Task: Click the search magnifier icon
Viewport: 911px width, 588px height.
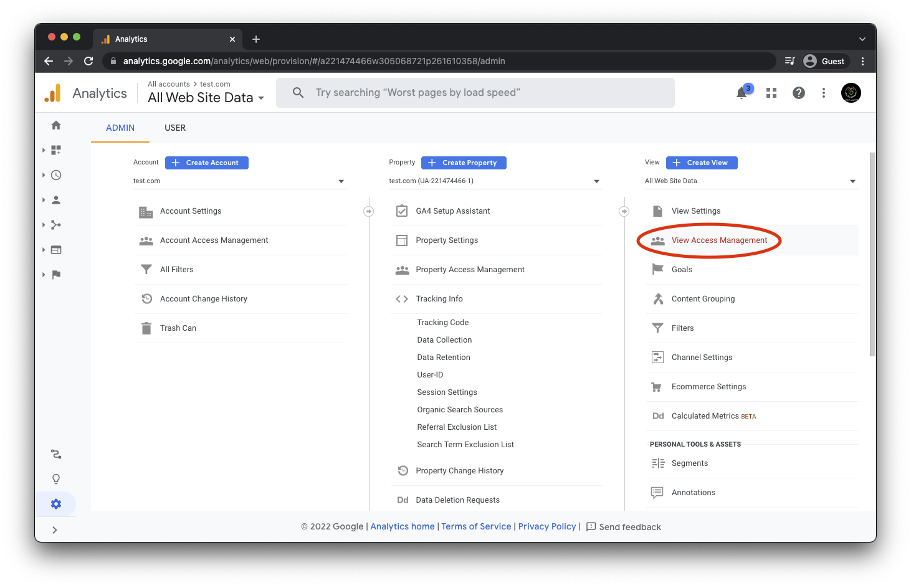Action: (298, 93)
